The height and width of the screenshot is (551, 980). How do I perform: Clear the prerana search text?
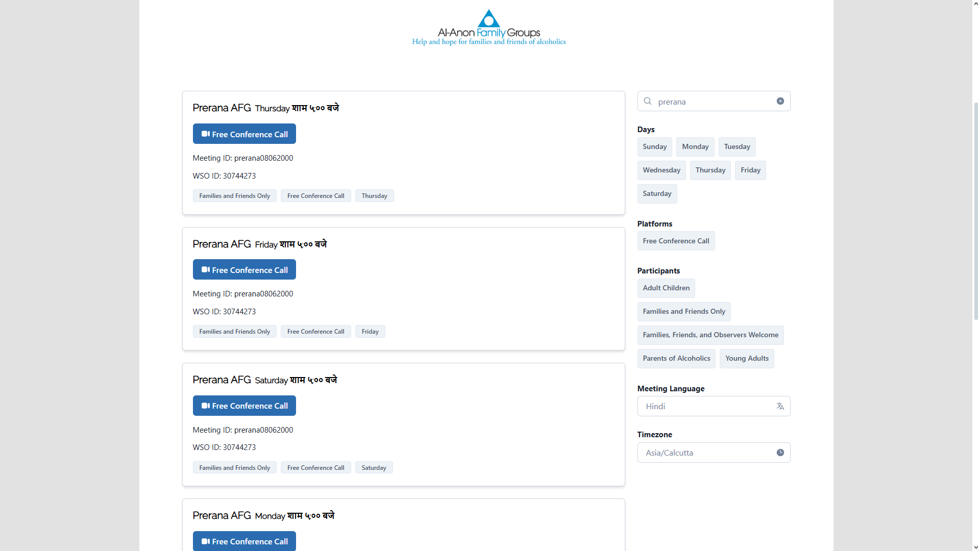point(780,101)
